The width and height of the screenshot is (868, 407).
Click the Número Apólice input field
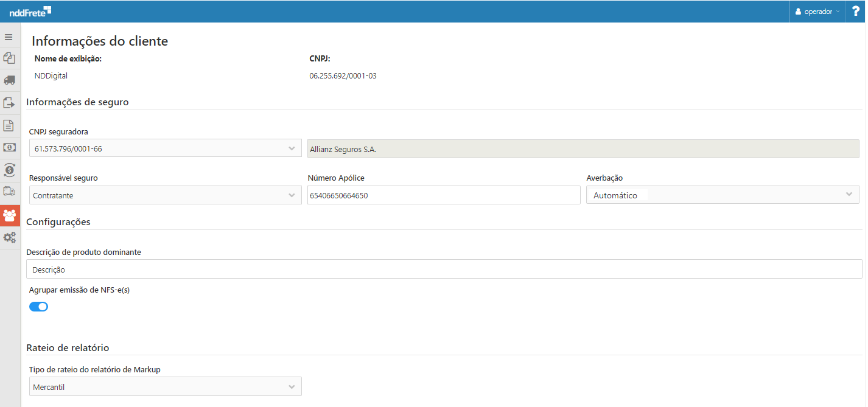[x=443, y=195]
